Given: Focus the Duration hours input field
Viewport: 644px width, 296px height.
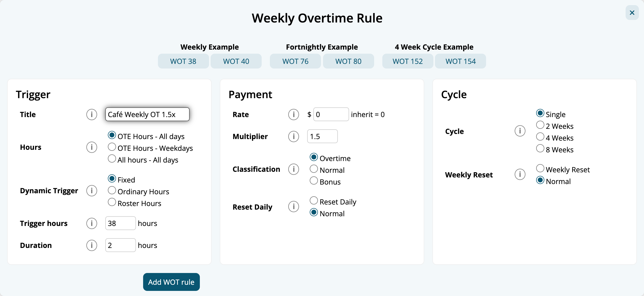Looking at the screenshot, I should click(x=120, y=245).
